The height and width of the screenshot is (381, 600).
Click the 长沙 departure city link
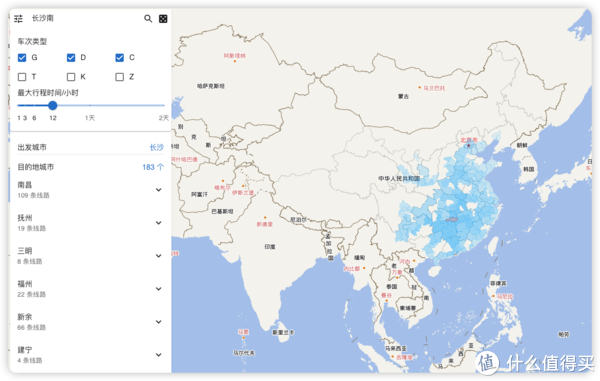(x=157, y=147)
